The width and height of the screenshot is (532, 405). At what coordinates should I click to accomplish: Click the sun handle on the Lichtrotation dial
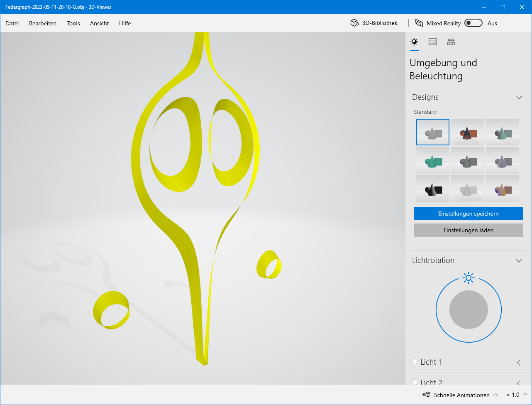(469, 278)
